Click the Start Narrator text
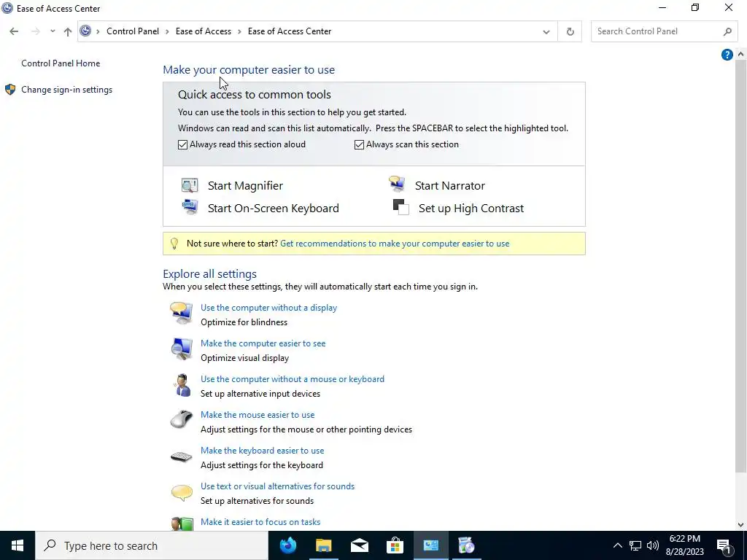This screenshot has height=560, width=747. point(449,186)
